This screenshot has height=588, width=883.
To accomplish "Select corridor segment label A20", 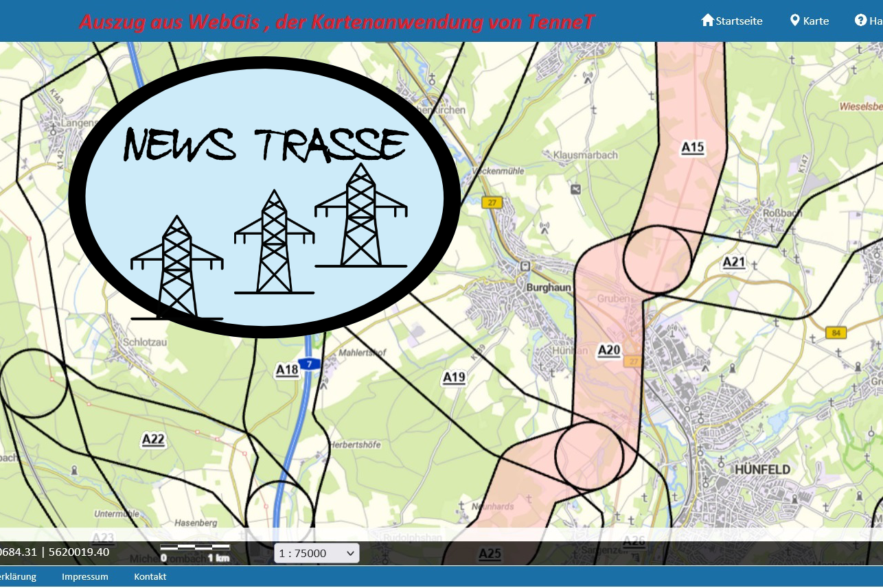I will click(609, 351).
